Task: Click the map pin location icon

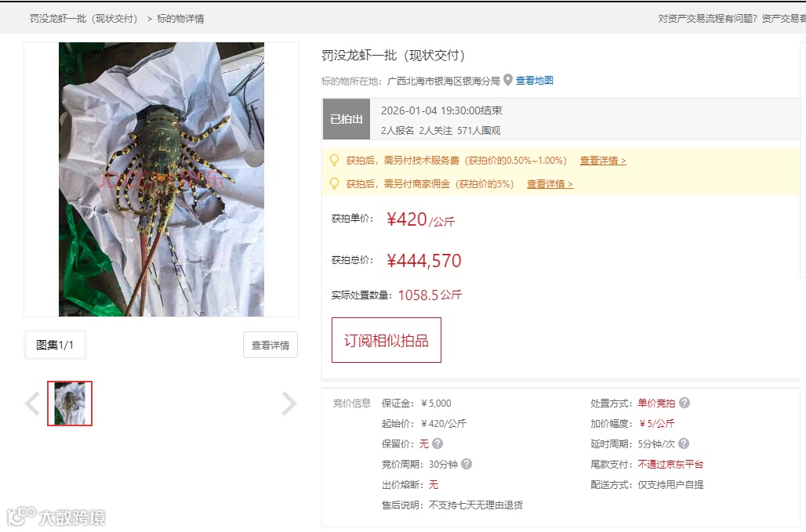Action: 508,80
